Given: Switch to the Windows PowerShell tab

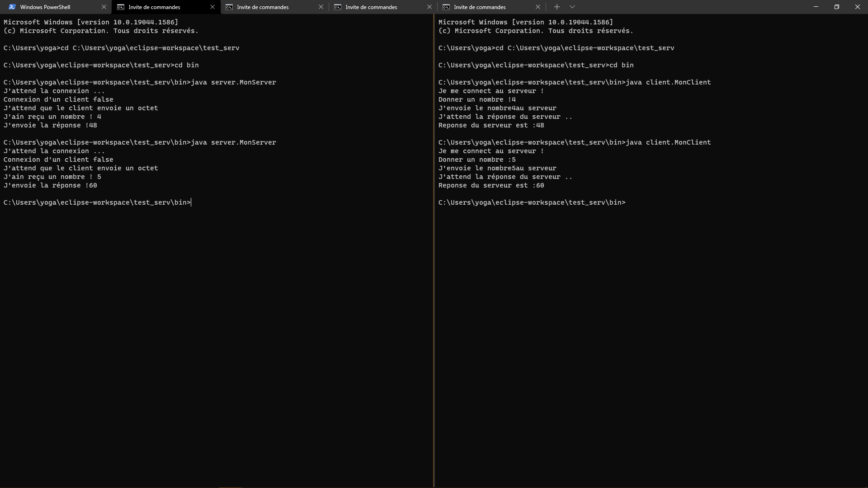Looking at the screenshot, I should [x=50, y=7].
